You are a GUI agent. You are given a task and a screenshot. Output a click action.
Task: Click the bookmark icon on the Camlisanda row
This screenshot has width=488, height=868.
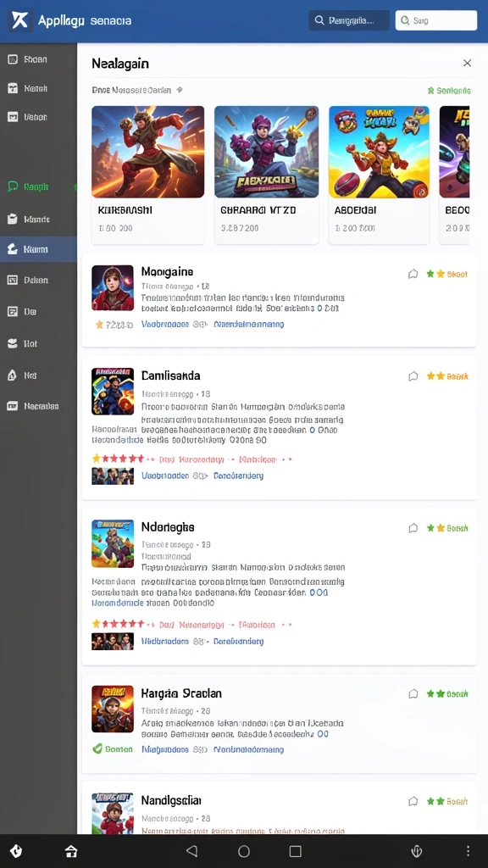pos(413,376)
